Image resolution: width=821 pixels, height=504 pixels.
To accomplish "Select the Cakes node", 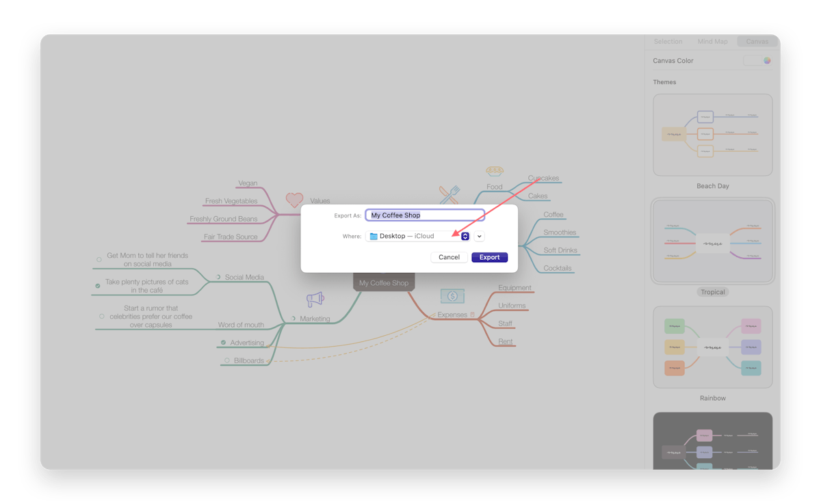I will 538,196.
